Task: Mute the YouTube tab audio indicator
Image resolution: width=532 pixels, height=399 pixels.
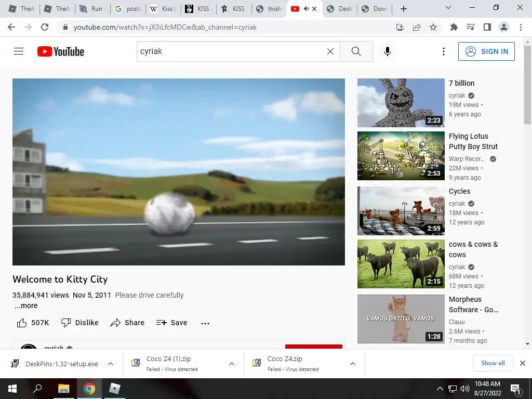Action: pyautogui.click(x=306, y=9)
